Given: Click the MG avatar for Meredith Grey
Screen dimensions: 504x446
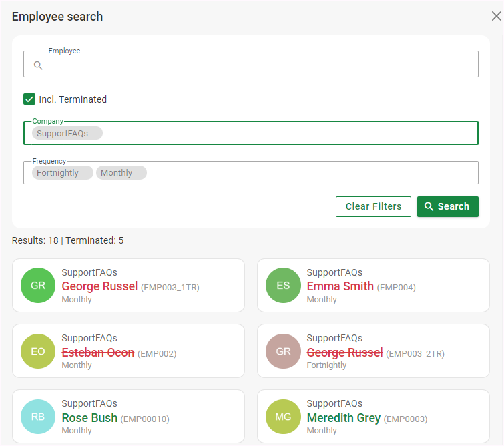Looking at the screenshot, I should click(283, 417).
